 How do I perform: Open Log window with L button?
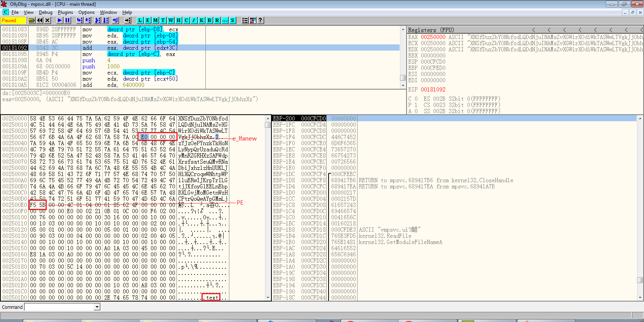pyautogui.click(x=140, y=20)
